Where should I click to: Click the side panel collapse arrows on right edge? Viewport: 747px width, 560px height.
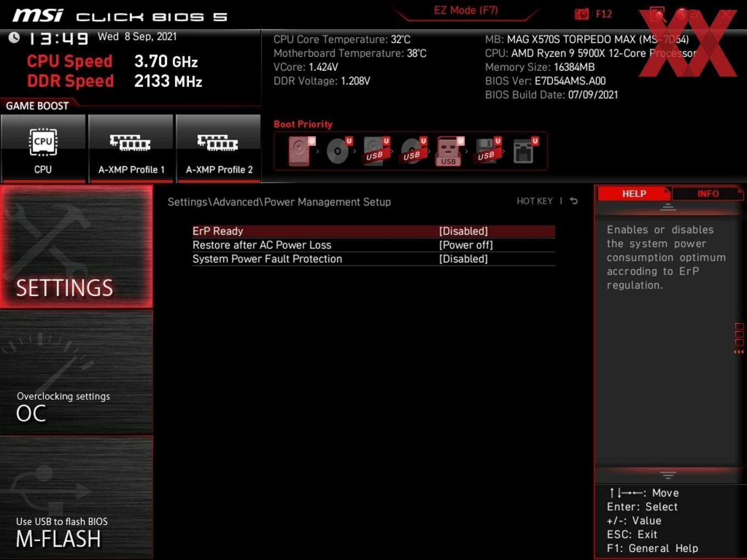739,352
